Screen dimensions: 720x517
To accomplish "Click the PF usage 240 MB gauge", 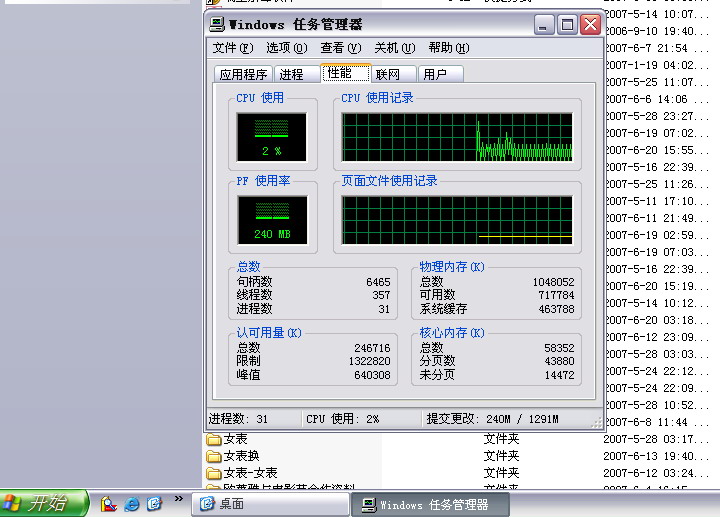I will pos(272,220).
